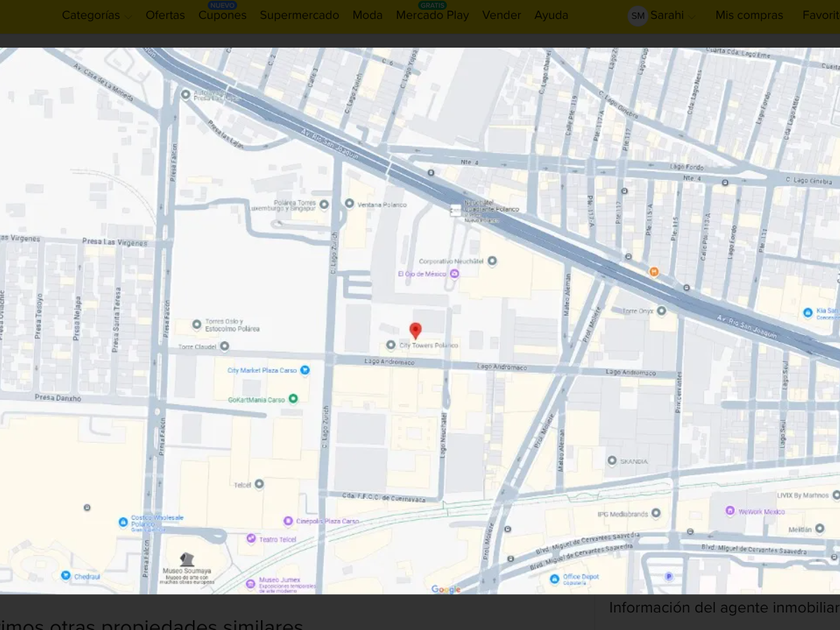
Task: Open the Cupones menu item
Action: tap(222, 16)
